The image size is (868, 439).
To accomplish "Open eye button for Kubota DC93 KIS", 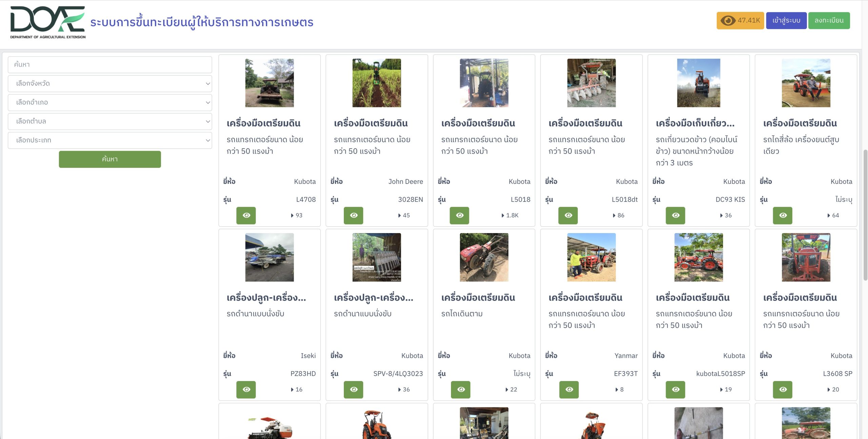I will (x=675, y=215).
